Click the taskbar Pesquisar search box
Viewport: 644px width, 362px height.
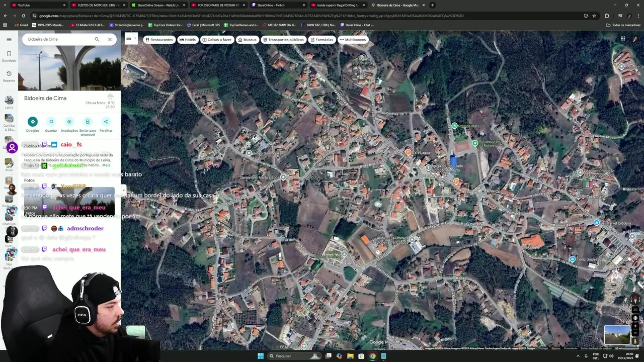coord(295,356)
